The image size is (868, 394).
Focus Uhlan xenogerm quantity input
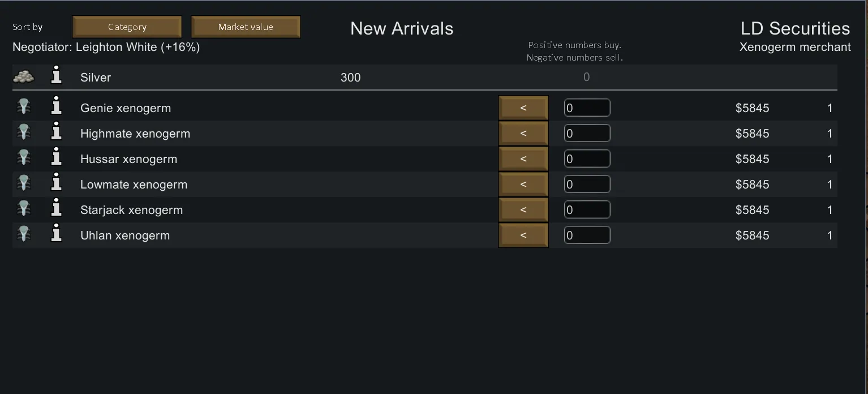point(587,235)
